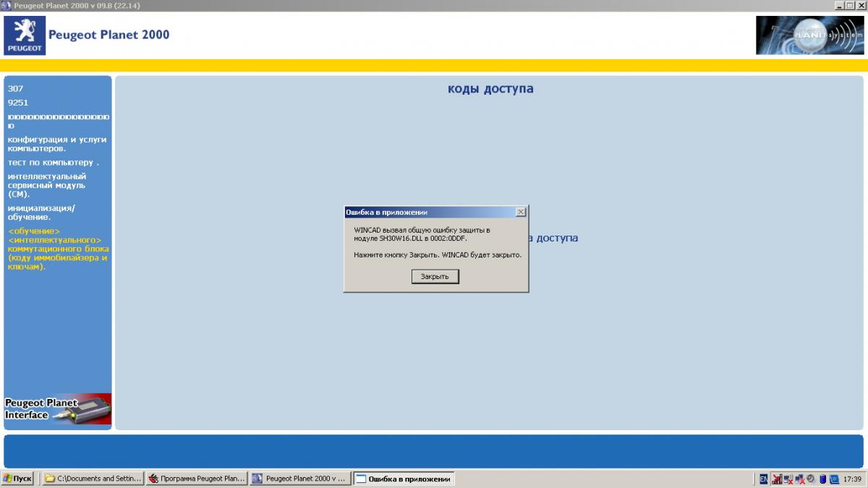Click the ююююю placeholder line in sidebar
Screen dimensions: 868x488
59,121
